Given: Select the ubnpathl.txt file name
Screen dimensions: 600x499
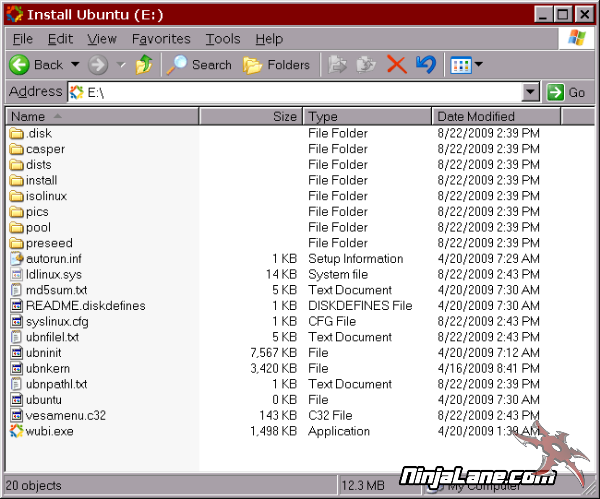Looking at the screenshot, I should pos(57,384).
